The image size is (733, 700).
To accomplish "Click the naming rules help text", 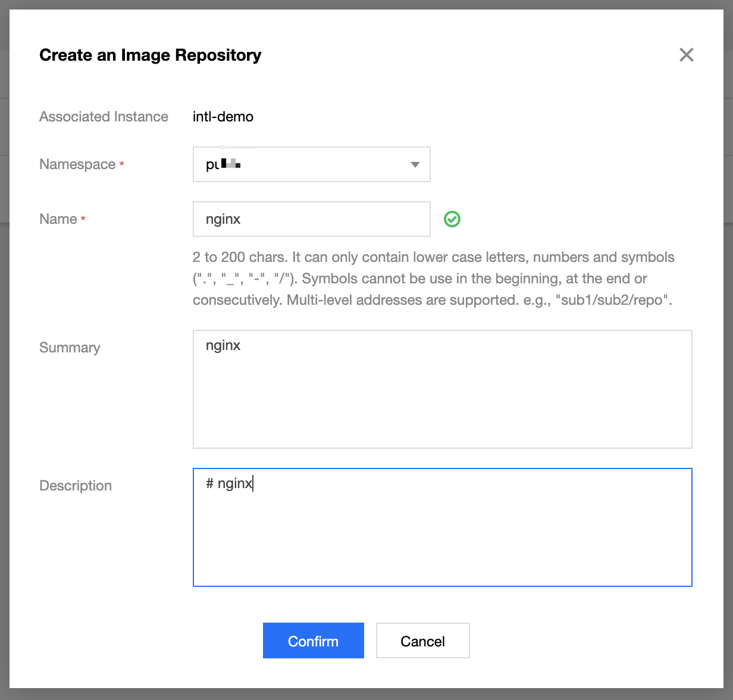I will coord(434,279).
